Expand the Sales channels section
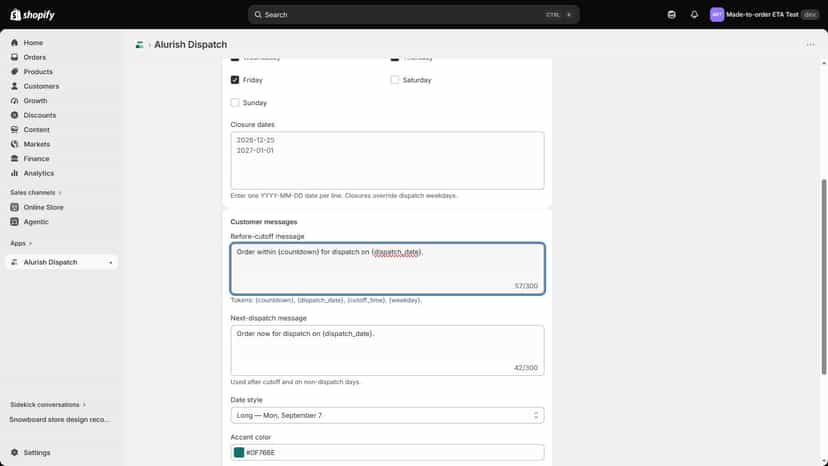 pos(35,193)
